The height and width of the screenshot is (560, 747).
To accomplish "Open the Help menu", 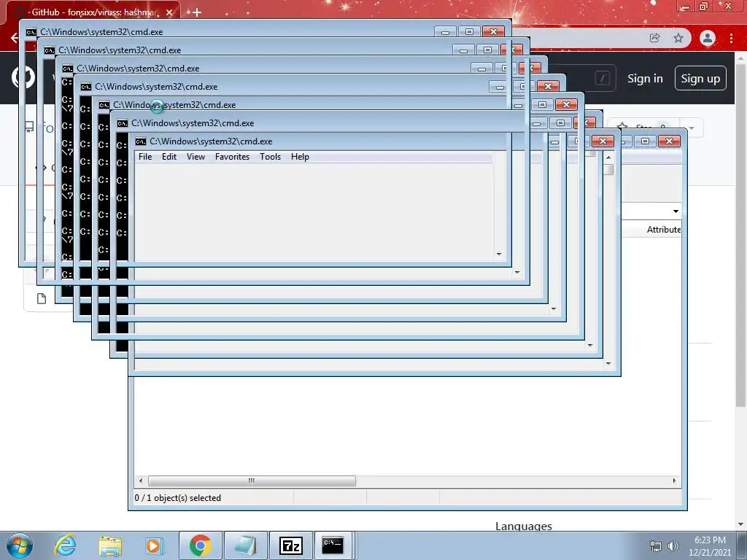I will pos(300,157).
